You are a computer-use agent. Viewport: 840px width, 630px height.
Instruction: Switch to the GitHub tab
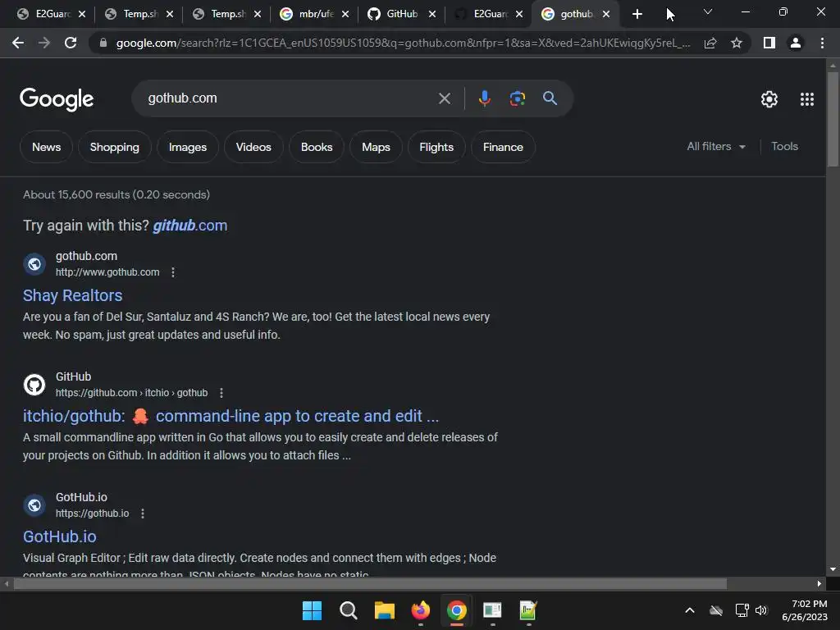395,14
